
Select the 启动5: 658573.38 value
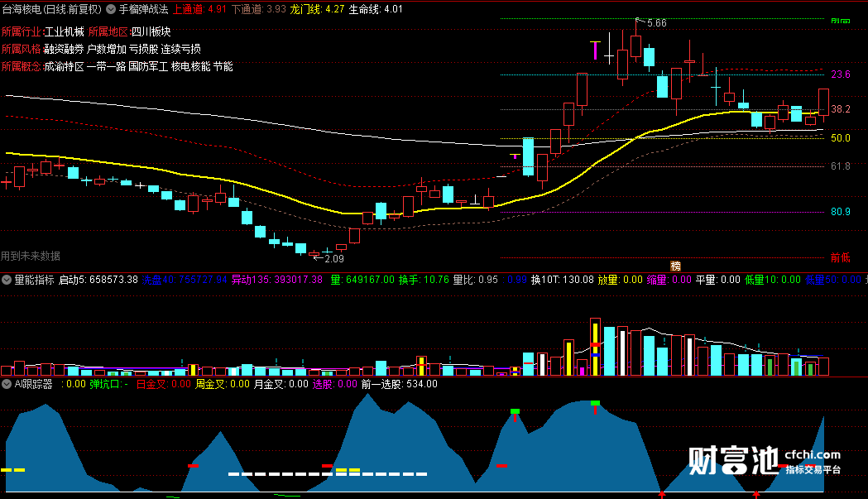(98, 280)
